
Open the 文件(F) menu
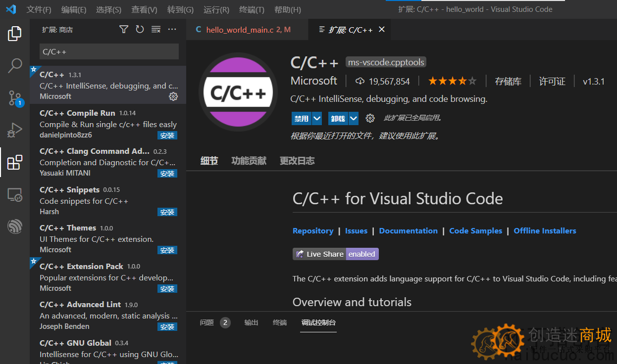[x=39, y=9]
